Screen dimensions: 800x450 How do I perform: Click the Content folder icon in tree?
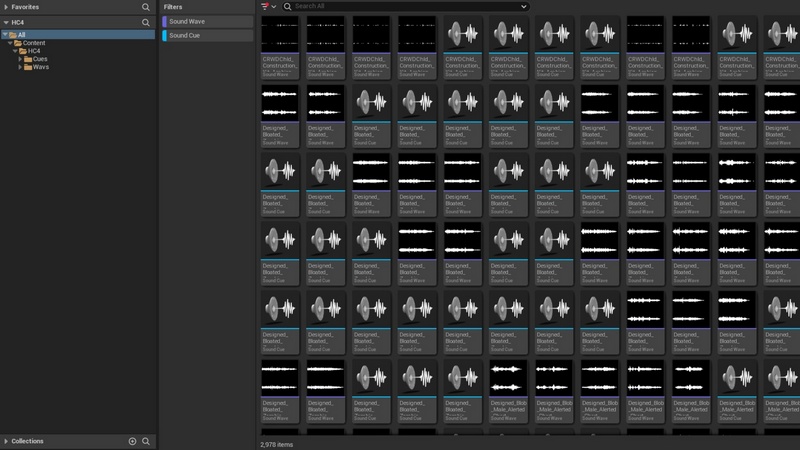click(x=18, y=43)
